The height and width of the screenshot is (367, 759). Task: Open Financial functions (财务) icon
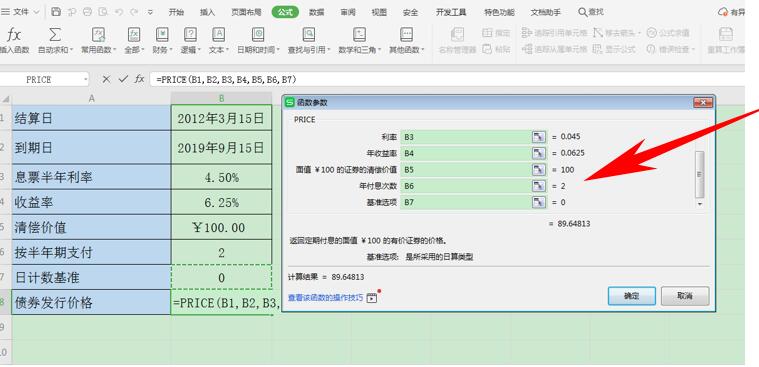pyautogui.click(x=162, y=34)
